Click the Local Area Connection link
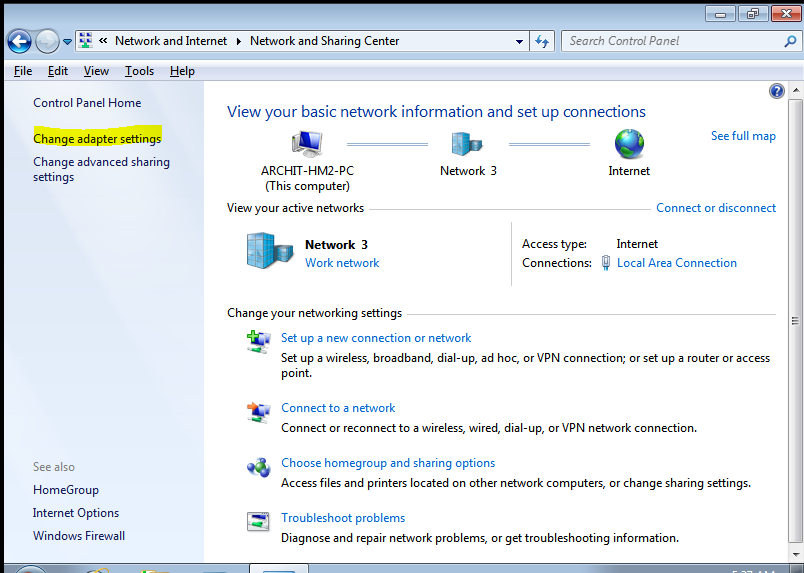The width and height of the screenshot is (804, 573). 676,263
